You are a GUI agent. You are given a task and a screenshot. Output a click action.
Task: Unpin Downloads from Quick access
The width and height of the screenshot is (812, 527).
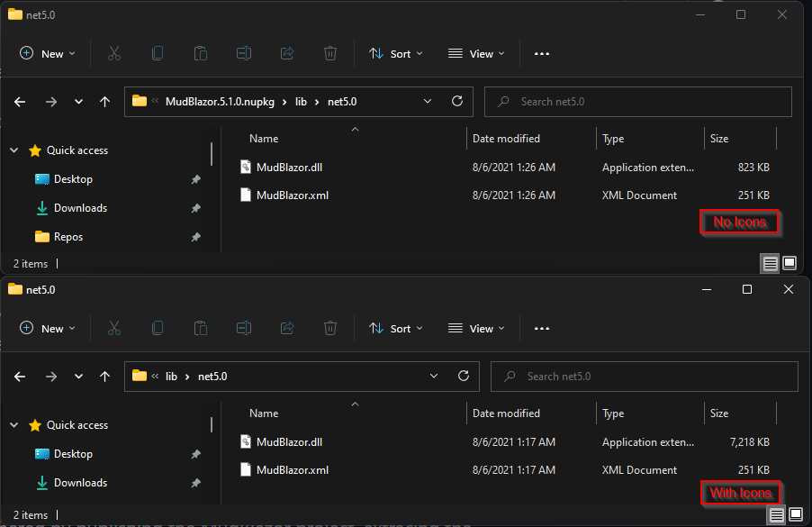195,208
